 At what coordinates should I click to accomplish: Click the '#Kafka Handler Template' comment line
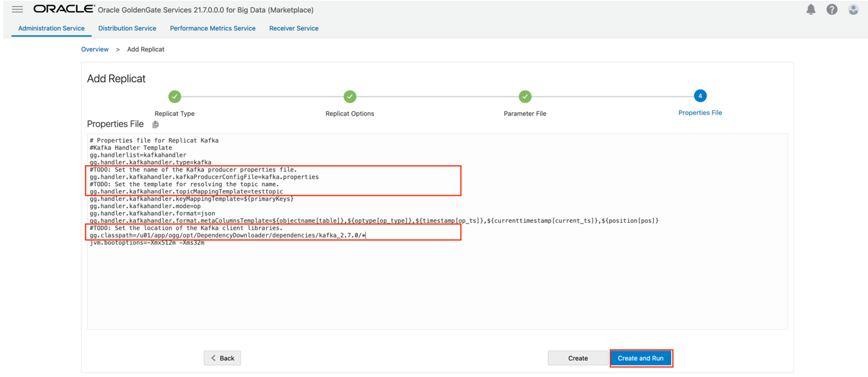coord(131,148)
